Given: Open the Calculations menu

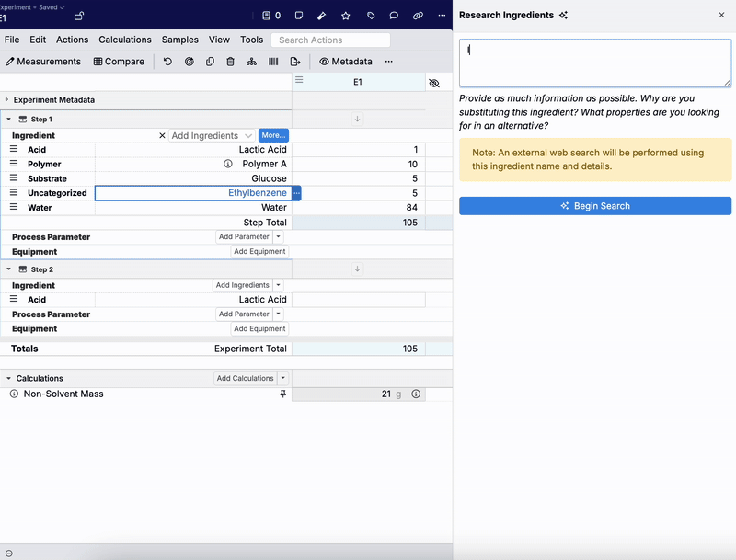Looking at the screenshot, I should 125,40.
